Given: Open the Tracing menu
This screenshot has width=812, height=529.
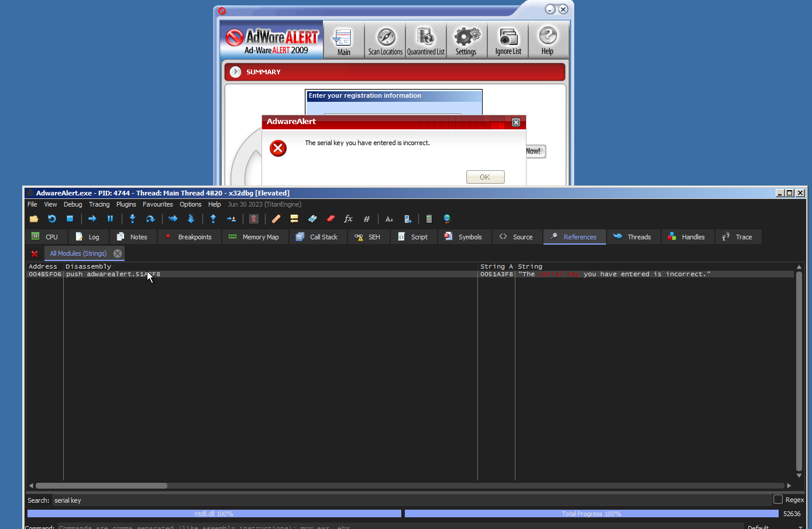Looking at the screenshot, I should (99, 204).
